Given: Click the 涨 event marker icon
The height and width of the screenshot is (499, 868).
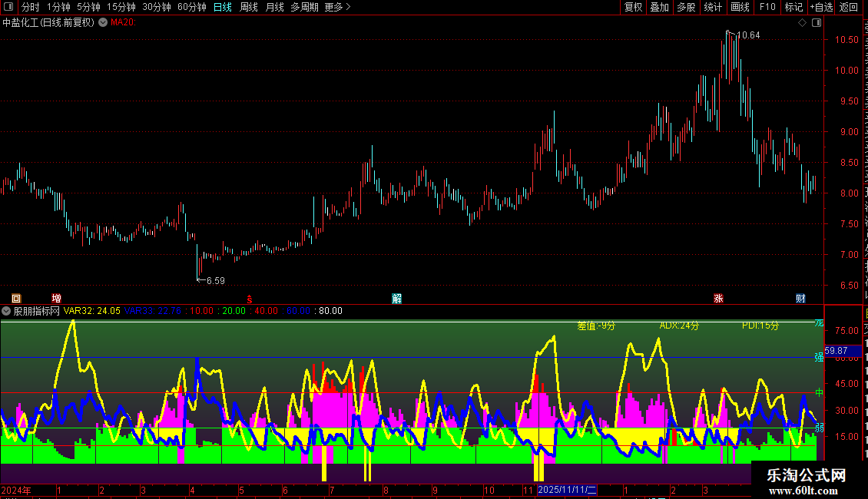Looking at the screenshot, I should [x=718, y=298].
